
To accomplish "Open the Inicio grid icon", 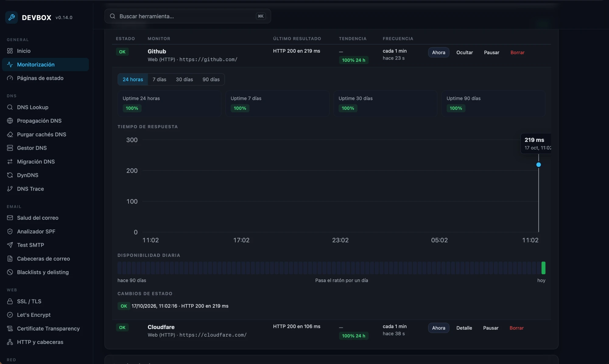I will click(10, 51).
